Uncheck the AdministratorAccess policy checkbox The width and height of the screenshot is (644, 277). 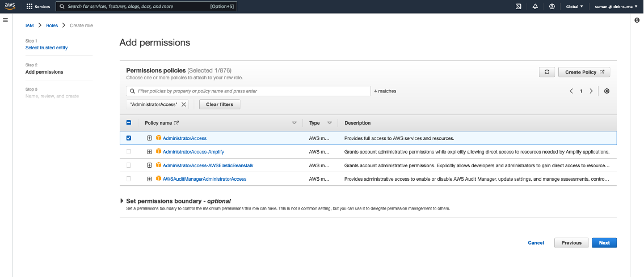[x=129, y=138]
